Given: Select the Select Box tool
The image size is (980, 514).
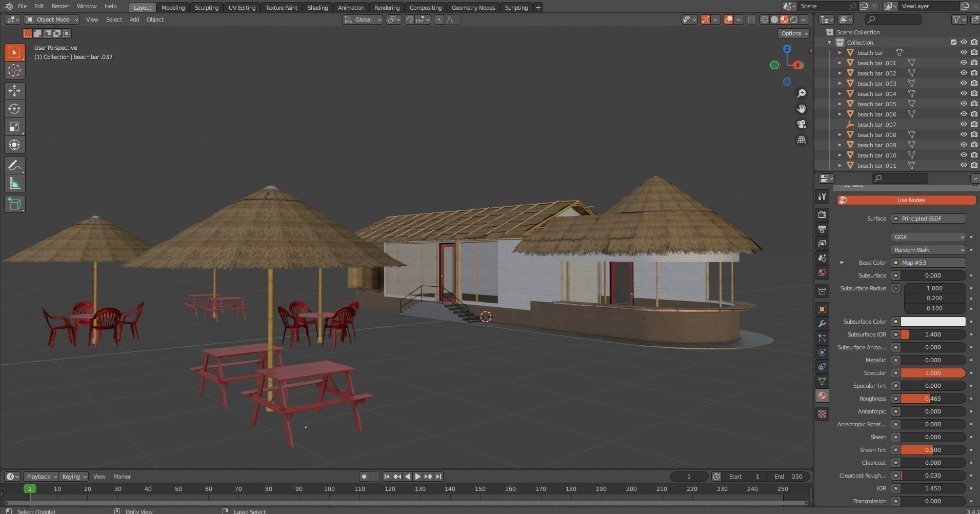Looking at the screenshot, I should point(14,52).
